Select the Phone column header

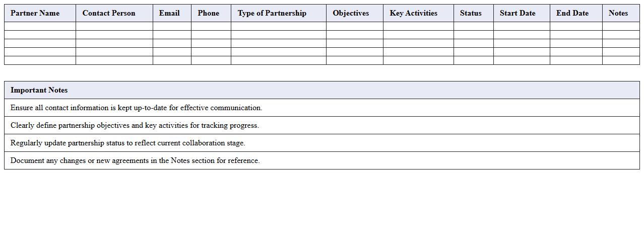209,13
